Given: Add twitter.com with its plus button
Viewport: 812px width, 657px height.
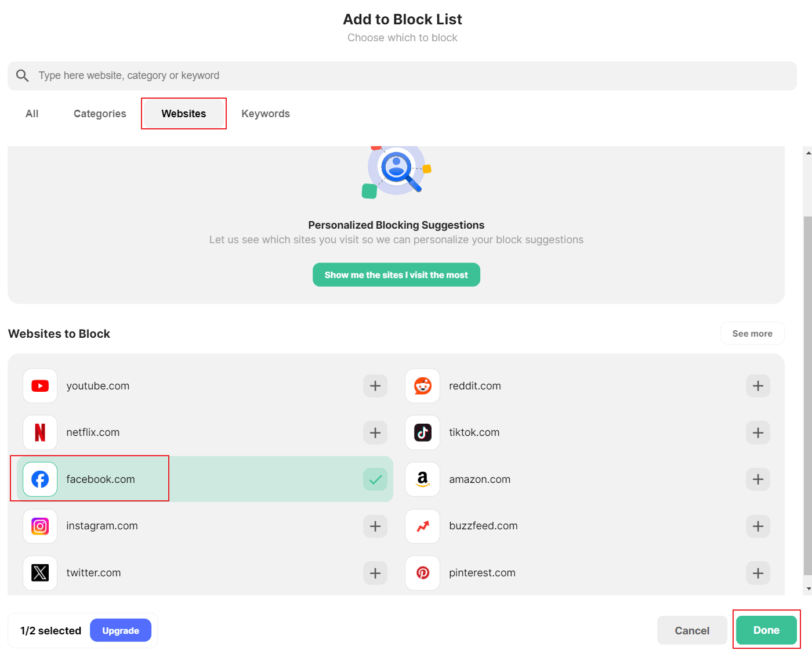Looking at the screenshot, I should (375, 573).
